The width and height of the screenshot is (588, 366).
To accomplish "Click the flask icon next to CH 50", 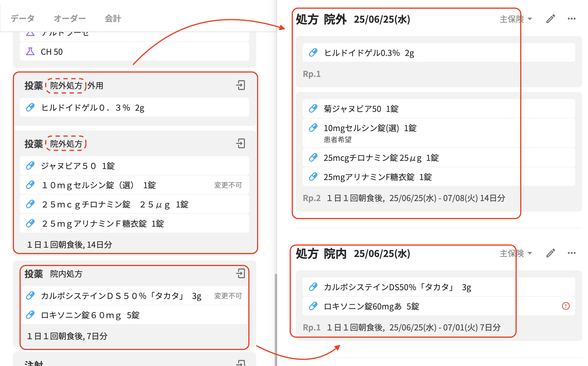I will [x=30, y=52].
